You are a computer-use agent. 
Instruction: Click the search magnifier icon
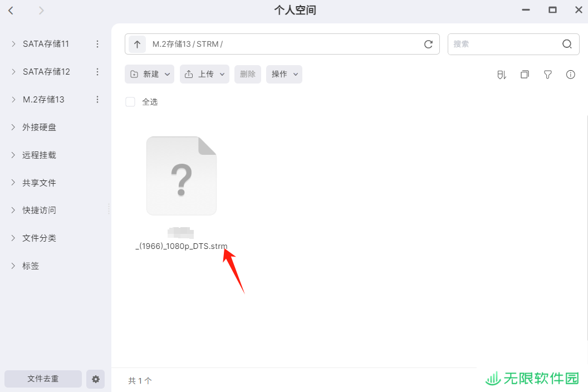point(567,44)
